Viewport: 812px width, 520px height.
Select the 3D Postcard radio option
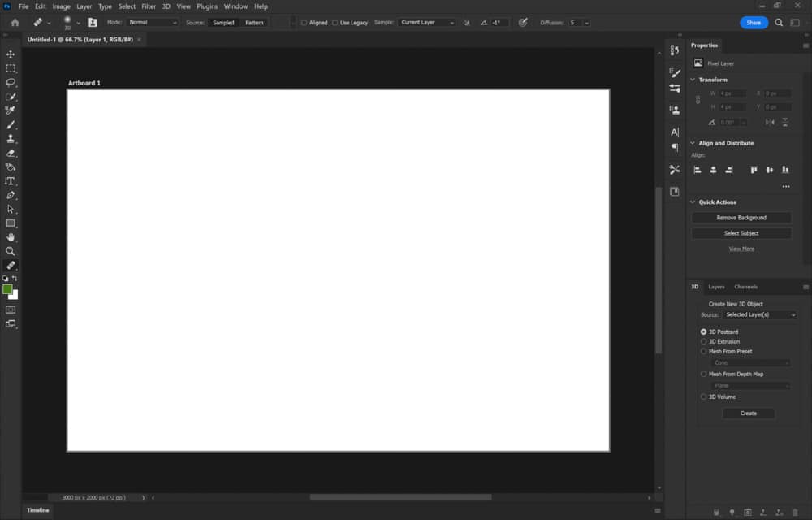pos(703,331)
